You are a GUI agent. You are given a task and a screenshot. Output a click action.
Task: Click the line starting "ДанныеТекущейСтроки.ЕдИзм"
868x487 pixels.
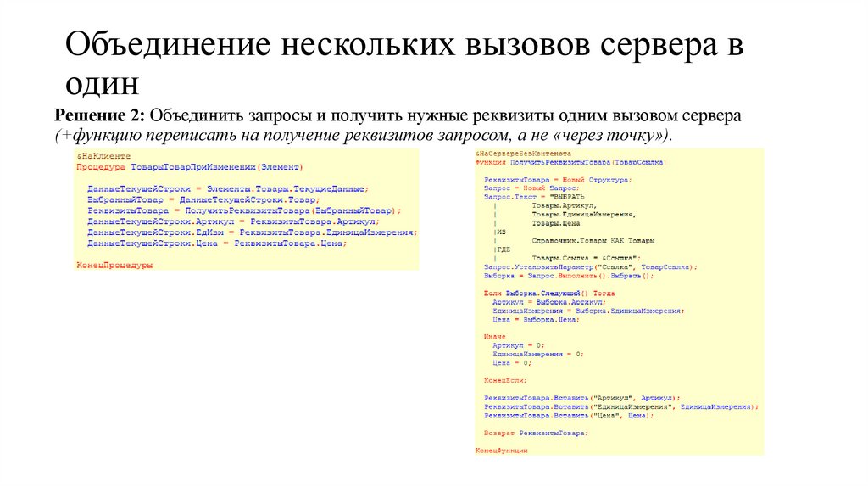(253, 232)
